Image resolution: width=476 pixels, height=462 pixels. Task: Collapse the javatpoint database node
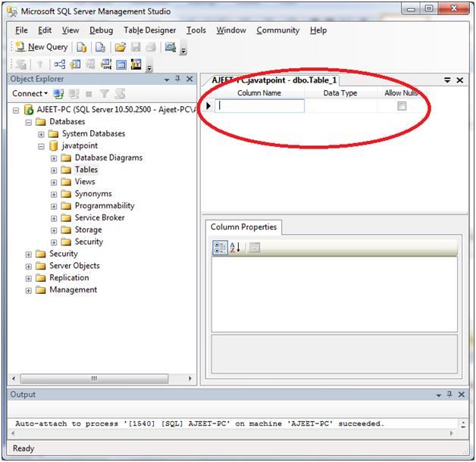[41, 146]
